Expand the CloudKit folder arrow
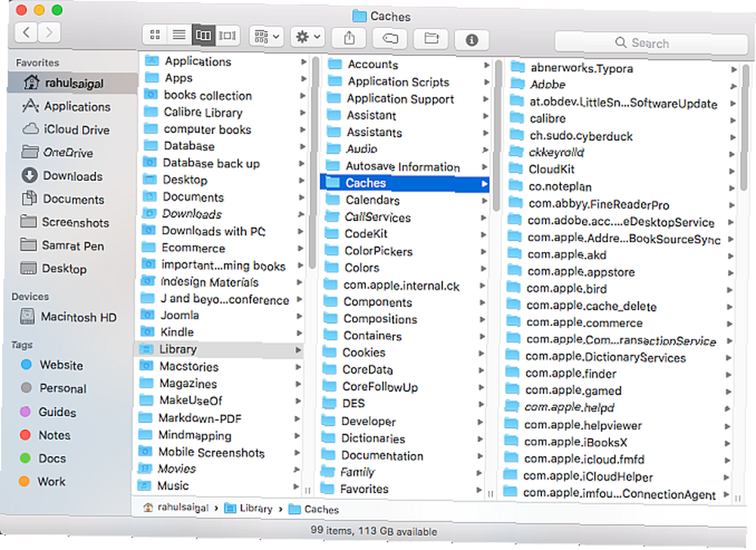 [x=732, y=171]
